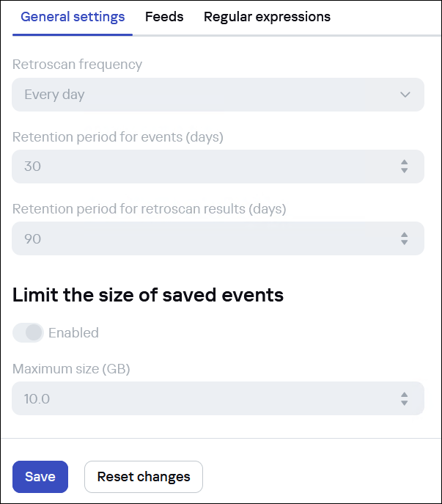
Task: Decrease events retention period with down arrow
Action: point(404,171)
